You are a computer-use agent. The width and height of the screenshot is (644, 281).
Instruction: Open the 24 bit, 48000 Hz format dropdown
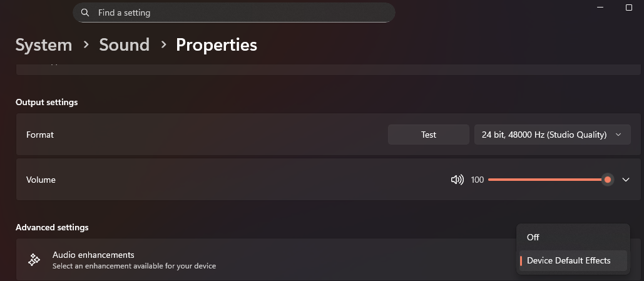coord(553,135)
